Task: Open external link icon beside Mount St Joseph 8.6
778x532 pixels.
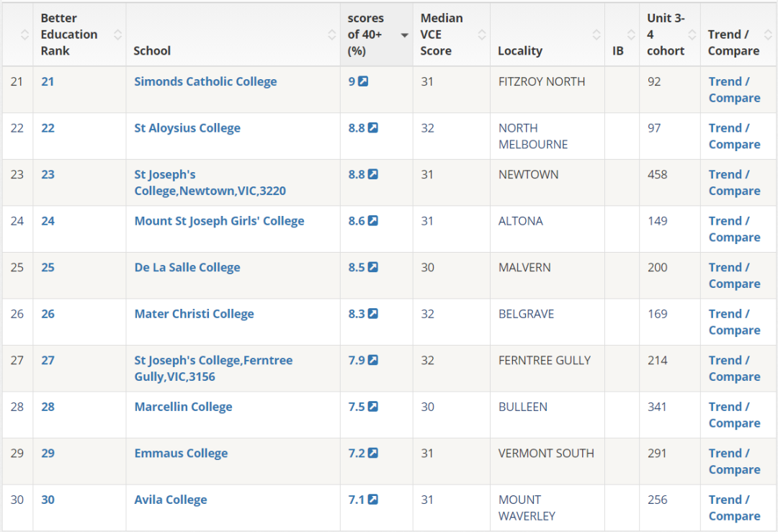Action: pos(373,220)
